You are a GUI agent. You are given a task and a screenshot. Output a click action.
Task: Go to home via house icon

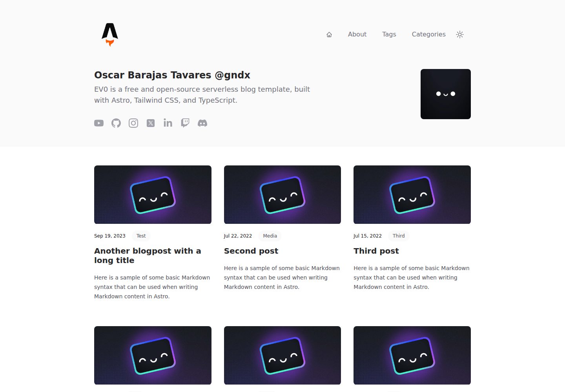coord(329,34)
